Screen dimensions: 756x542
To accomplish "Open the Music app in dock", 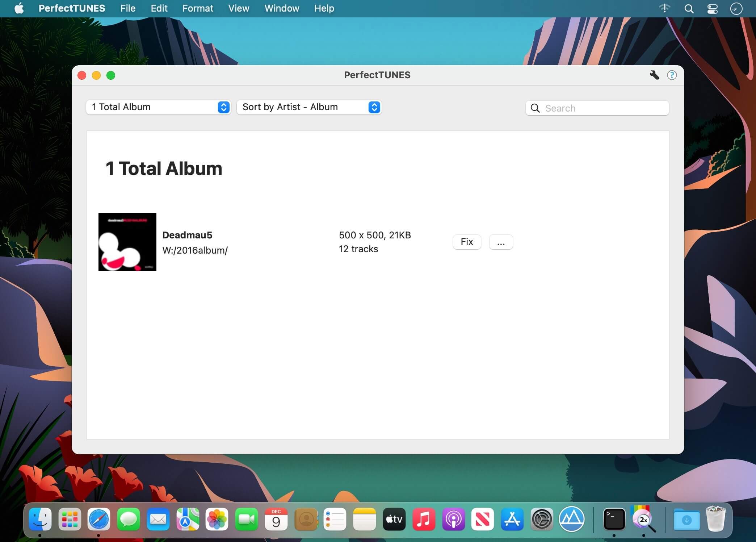I will tap(424, 520).
